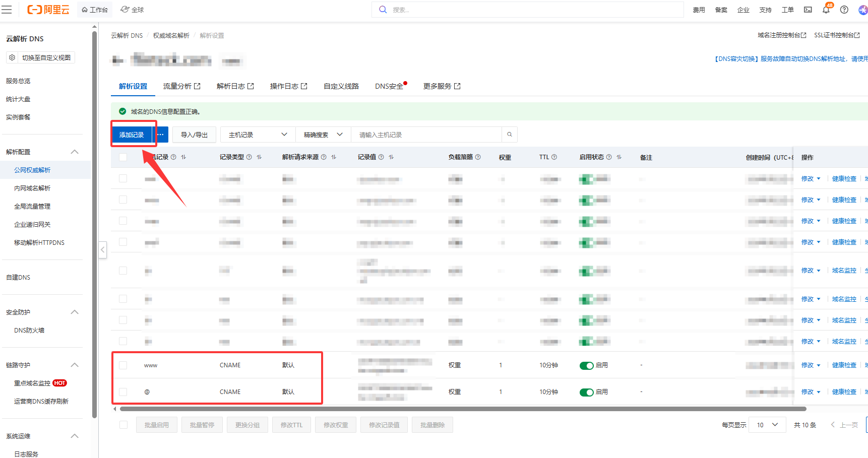Image resolution: width=868 pixels, height=458 pixels.
Task: Click the notification bell icon
Action: coord(826,10)
